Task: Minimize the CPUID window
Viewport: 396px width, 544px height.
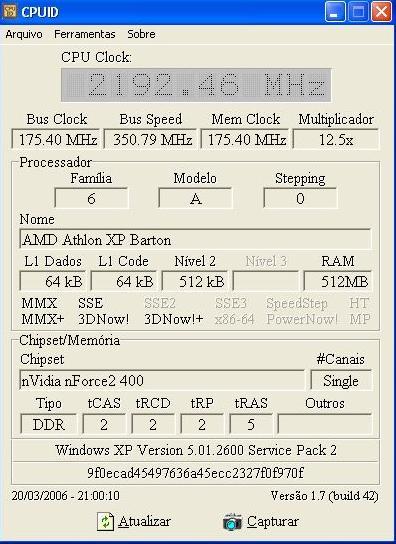Action: coord(335,11)
